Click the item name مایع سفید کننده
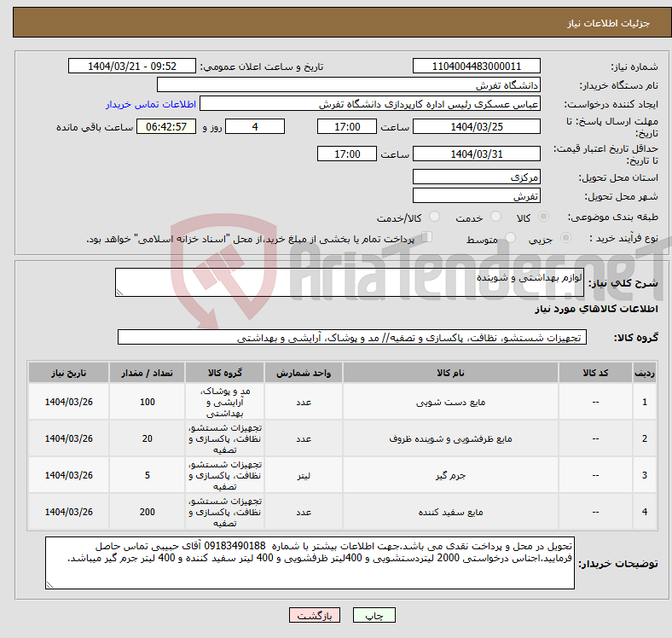This screenshot has height=638, width=672. tap(450, 512)
